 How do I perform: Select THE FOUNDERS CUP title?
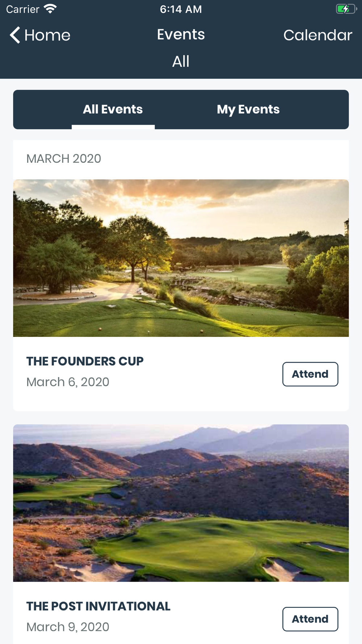click(85, 361)
